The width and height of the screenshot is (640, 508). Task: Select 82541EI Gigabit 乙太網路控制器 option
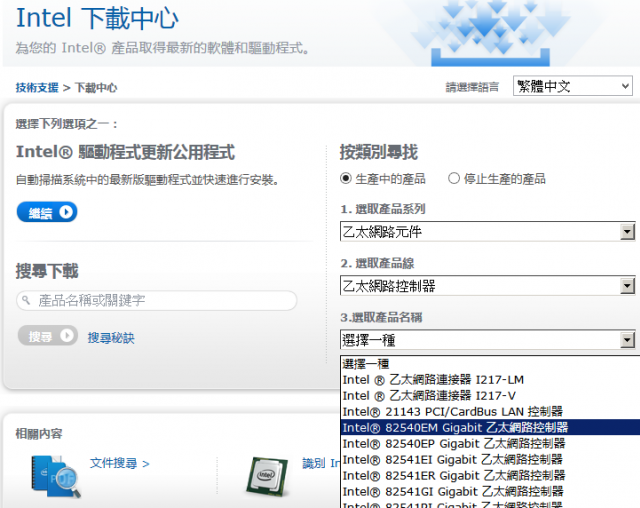coord(491,459)
